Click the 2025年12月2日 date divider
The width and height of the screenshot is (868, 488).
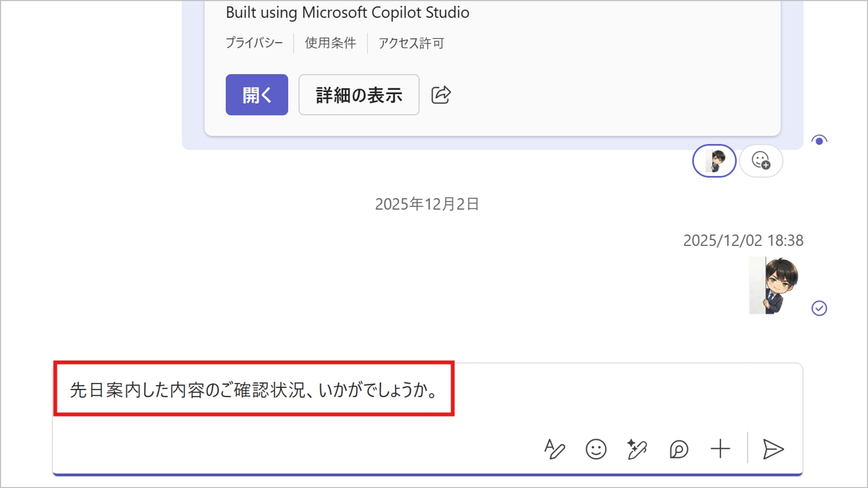click(x=427, y=204)
